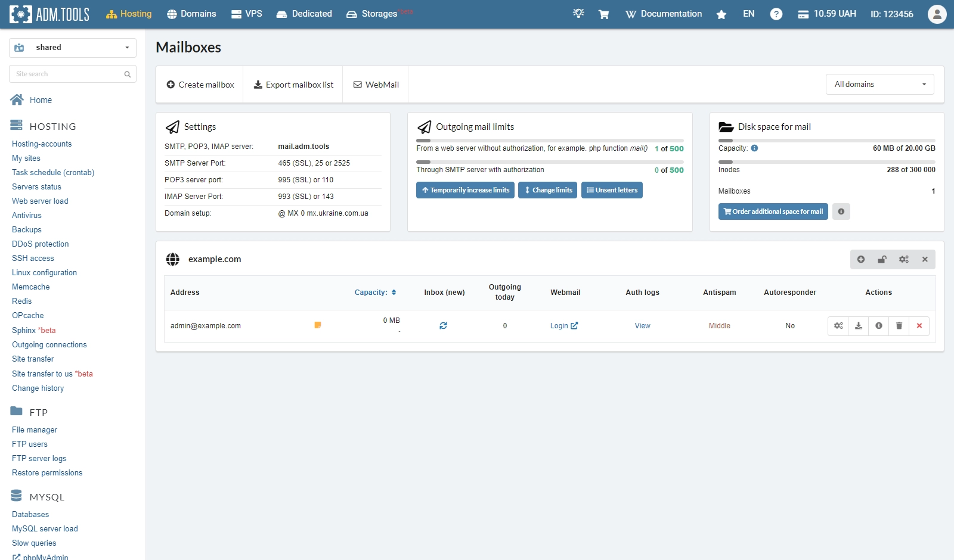Click the plus icon in example.com toolbar
954x560 pixels.
coord(861,259)
